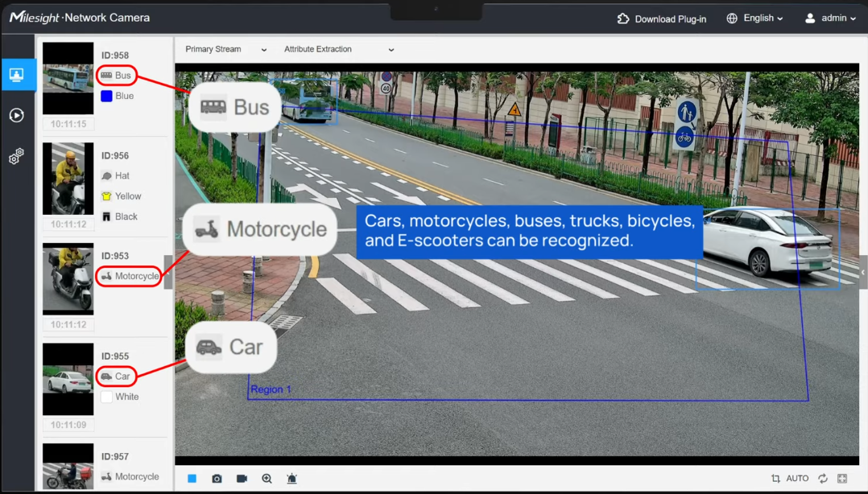Click the Download Plug-in link
Screen dimensions: 868x494
pyautogui.click(x=671, y=19)
